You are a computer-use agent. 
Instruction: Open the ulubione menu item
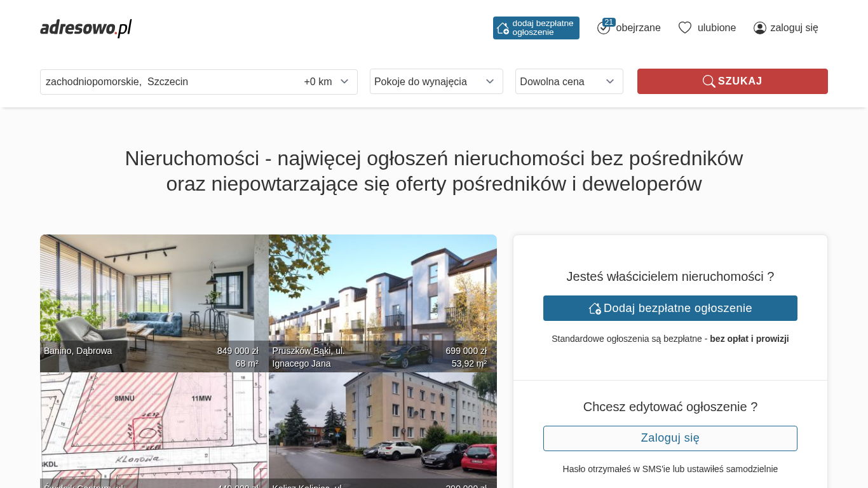point(716,28)
